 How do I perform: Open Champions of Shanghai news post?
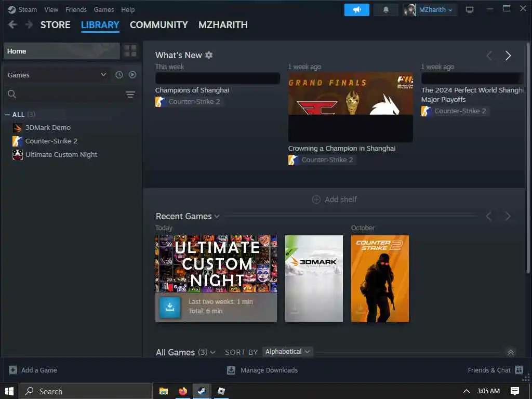(192, 90)
